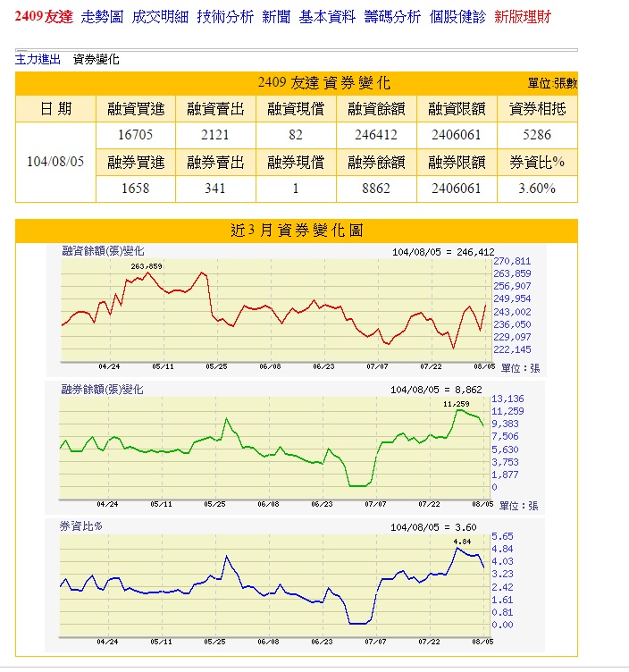629x672 pixels.
Task: Click the green short balance chart
Action: click(x=274, y=448)
